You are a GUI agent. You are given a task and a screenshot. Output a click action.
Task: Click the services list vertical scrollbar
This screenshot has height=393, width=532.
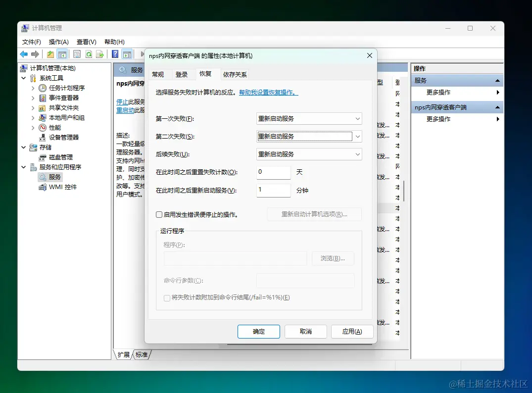(404, 191)
